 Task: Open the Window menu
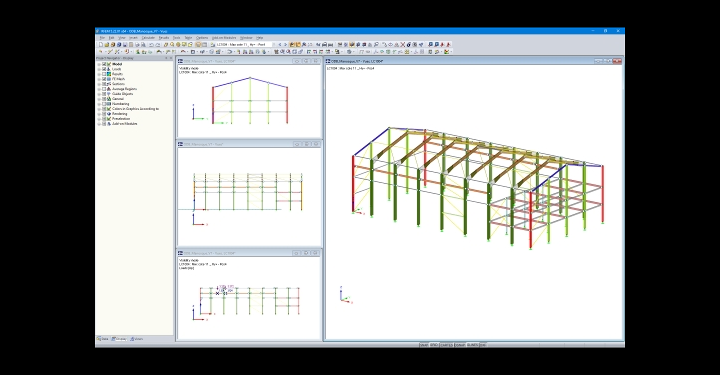coord(246,38)
